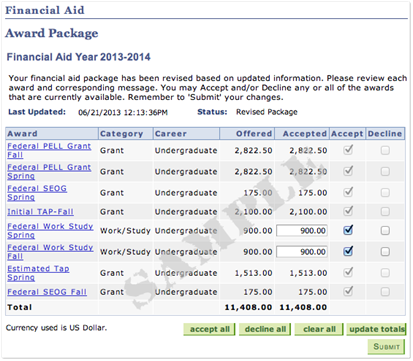413x361 pixels.
Task: Click the accept all button
Action: click(x=209, y=329)
